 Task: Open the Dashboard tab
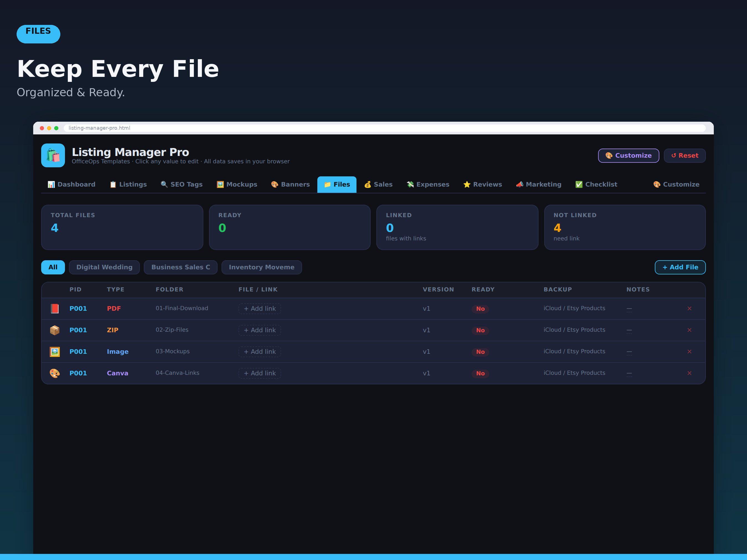(71, 184)
